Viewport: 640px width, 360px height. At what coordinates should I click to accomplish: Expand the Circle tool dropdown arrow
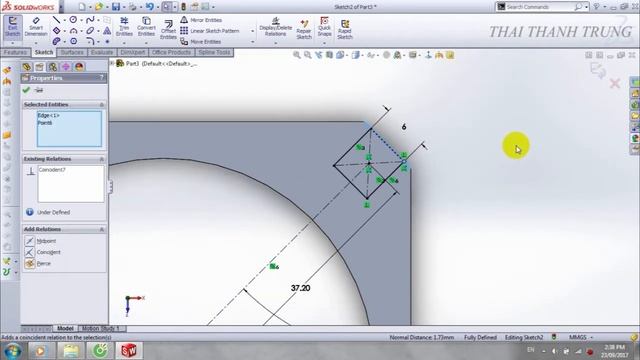[81, 20]
